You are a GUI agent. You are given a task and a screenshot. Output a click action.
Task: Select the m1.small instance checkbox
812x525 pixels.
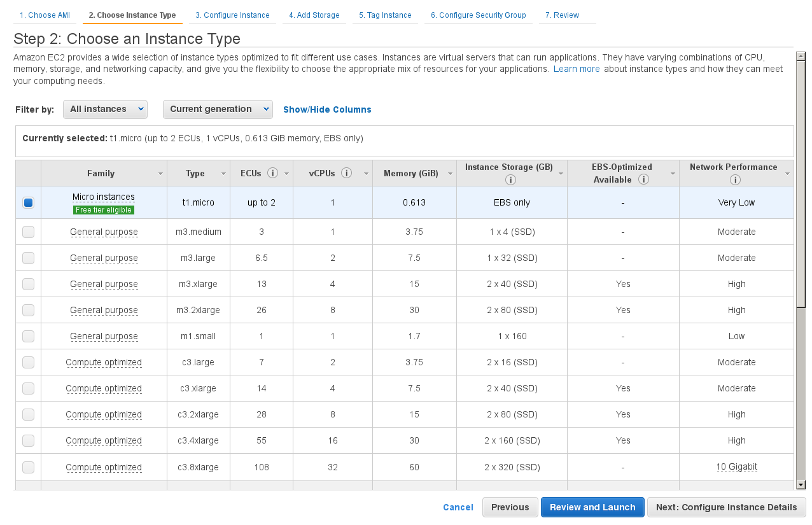(28, 336)
